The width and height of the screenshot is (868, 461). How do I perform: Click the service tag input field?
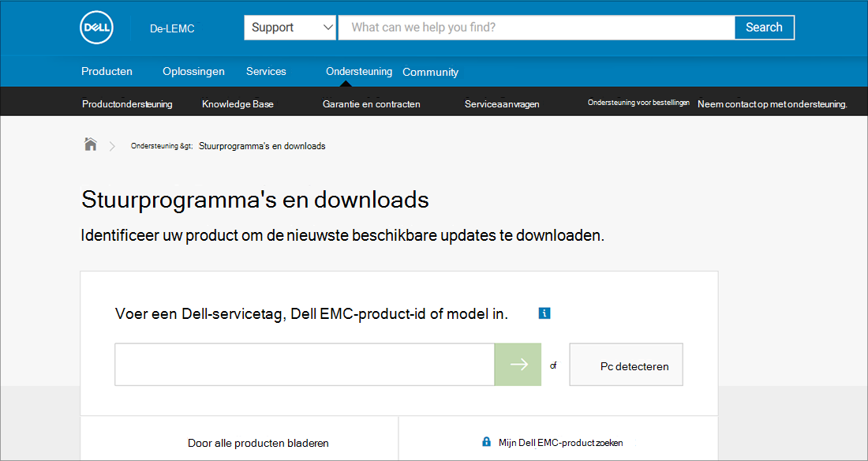click(305, 364)
